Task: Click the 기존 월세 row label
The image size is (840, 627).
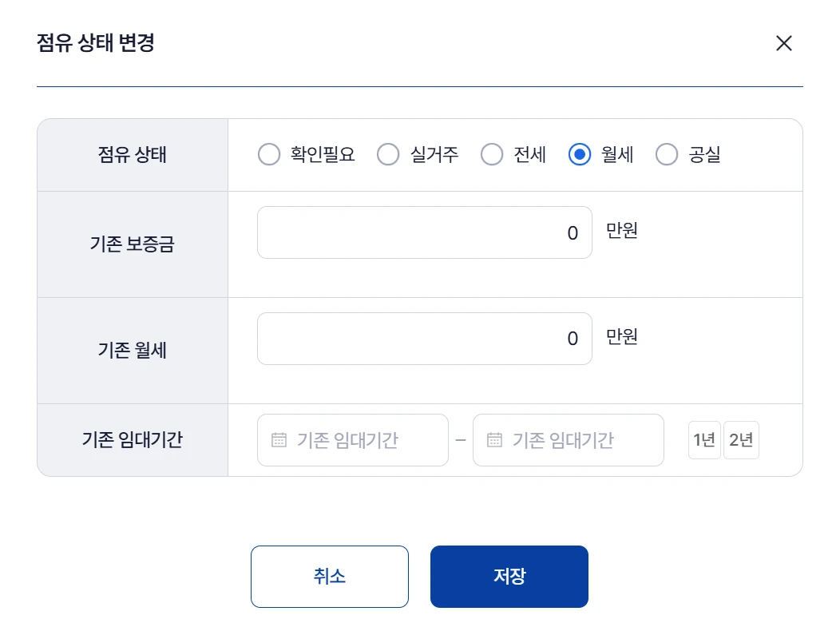Action: [133, 351]
